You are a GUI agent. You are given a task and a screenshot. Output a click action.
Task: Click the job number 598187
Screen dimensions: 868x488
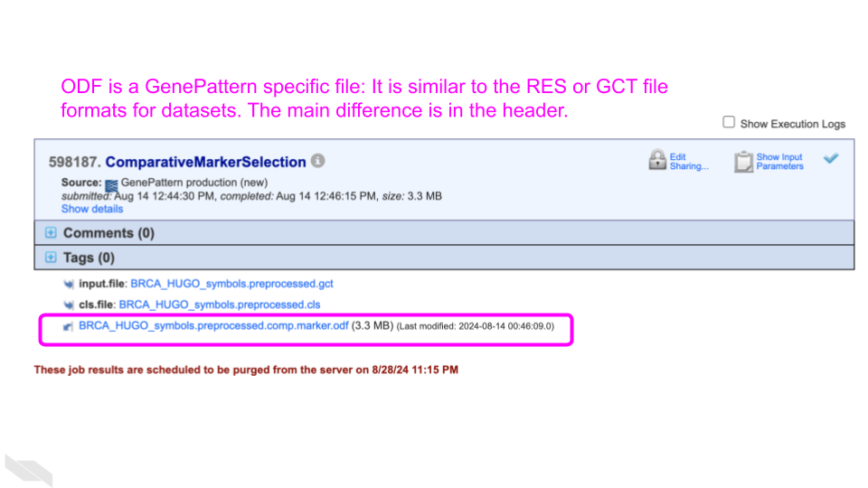(75, 162)
